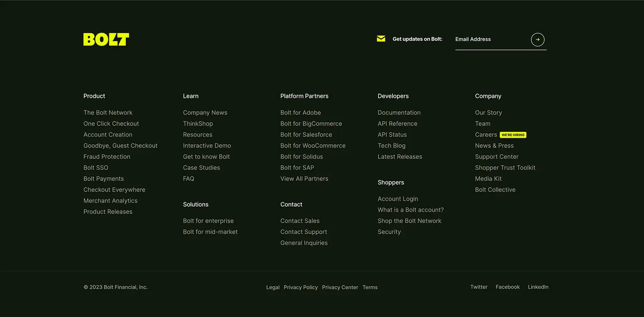Go to Shopper Trust Toolkit
Image resolution: width=644 pixels, height=317 pixels.
pos(505,168)
